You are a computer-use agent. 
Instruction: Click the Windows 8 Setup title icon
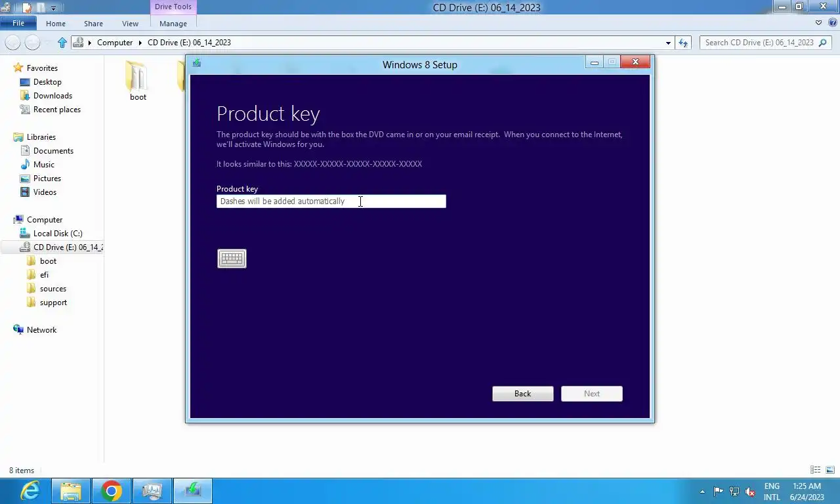click(x=197, y=64)
